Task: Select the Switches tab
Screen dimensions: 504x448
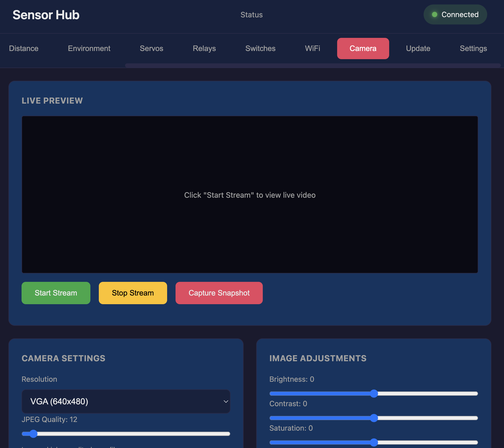Action: pos(260,48)
